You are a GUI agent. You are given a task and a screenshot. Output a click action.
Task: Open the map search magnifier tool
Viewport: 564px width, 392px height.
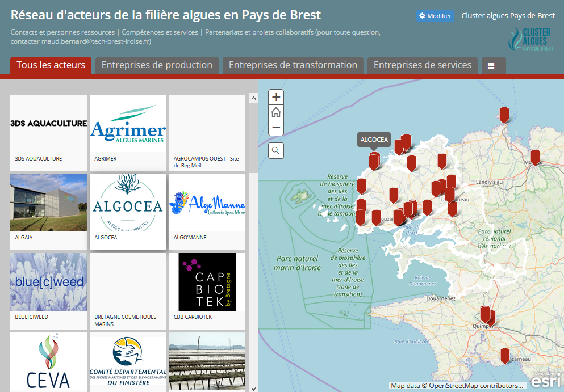point(275,150)
